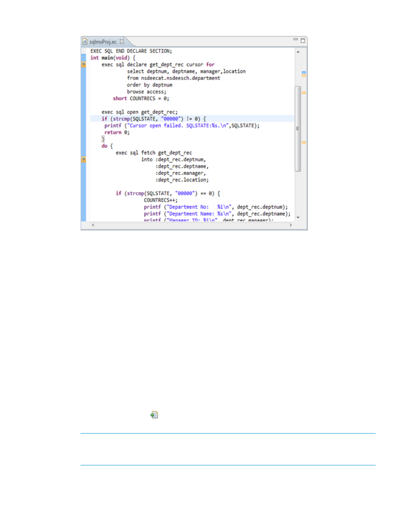Minimize the editor view
Image resolution: width=400 pixels, height=532 pixels.
(x=296, y=39)
